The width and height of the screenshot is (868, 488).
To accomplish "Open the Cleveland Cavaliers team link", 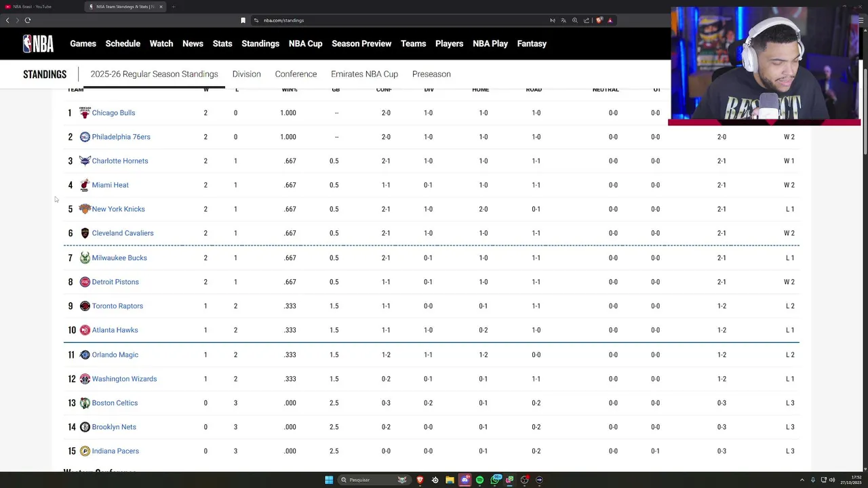I will [123, 233].
